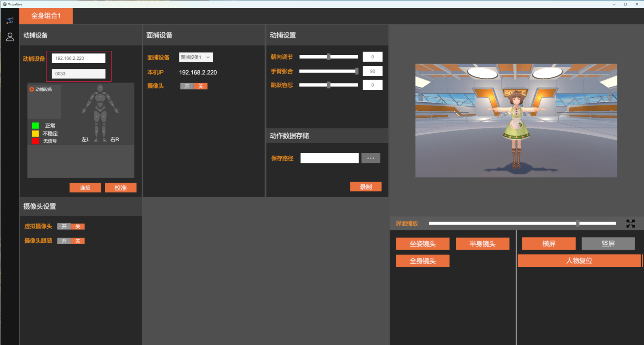This screenshot has height=345, width=644.
Task: Enable the 摄像头跟随 toggle
Action: pyautogui.click(x=64, y=241)
